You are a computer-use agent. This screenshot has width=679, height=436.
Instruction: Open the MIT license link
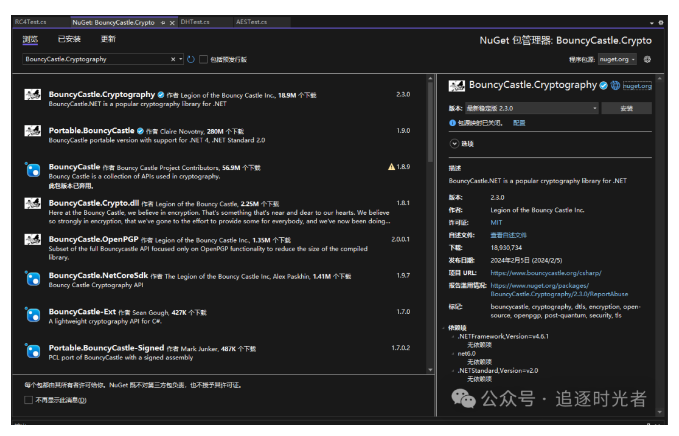tap(496, 223)
